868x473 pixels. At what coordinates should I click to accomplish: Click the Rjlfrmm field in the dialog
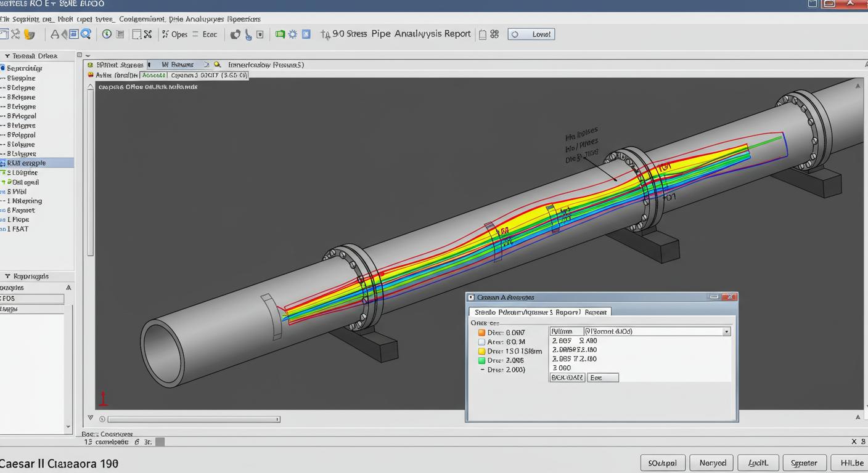coord(567,331)
